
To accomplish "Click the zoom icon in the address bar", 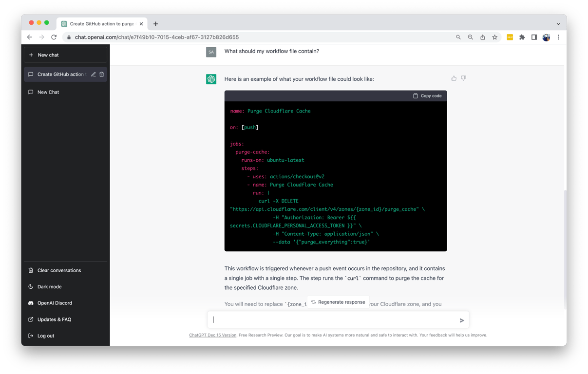I will pos(470,37).
